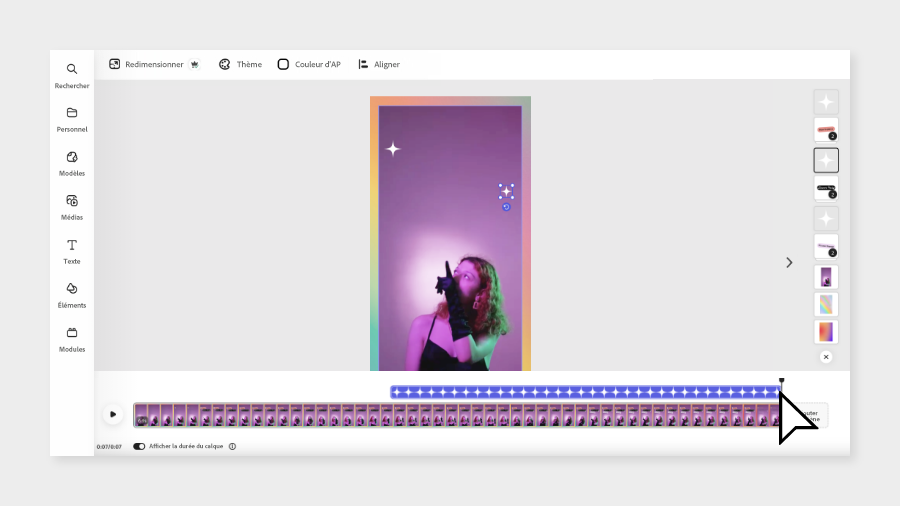900x506 pixels.
Task: Click the rotate handle below selected sparkle
Action: click(x=506, y=207)
